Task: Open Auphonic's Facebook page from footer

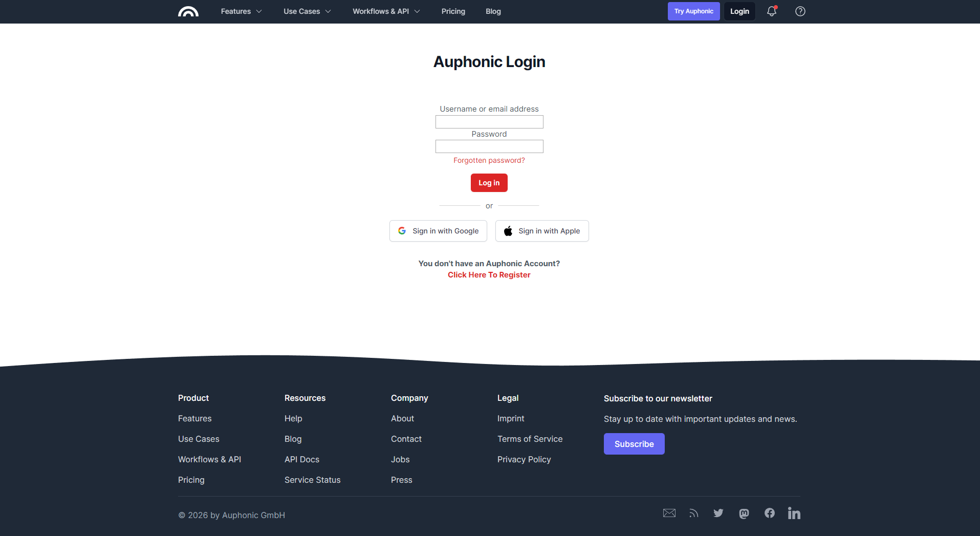Action: [x=769, y=513]
